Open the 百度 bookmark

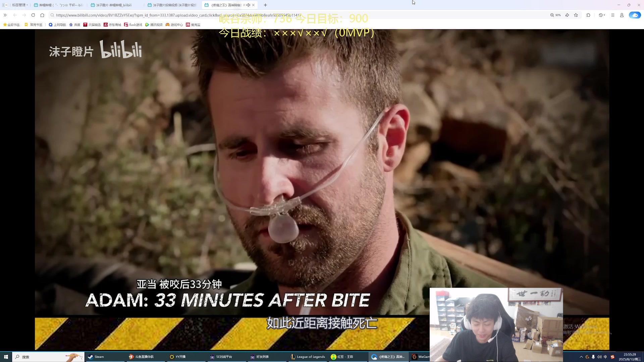[75, 25]
